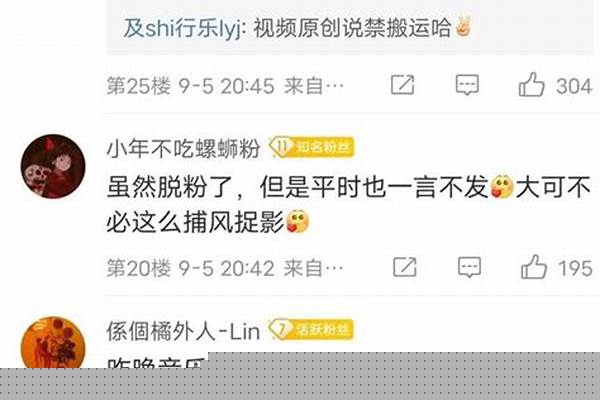600x400 pixels.
Task: Open profile of username 小年不吃螺蛳粉
Action: click(184, 149)
